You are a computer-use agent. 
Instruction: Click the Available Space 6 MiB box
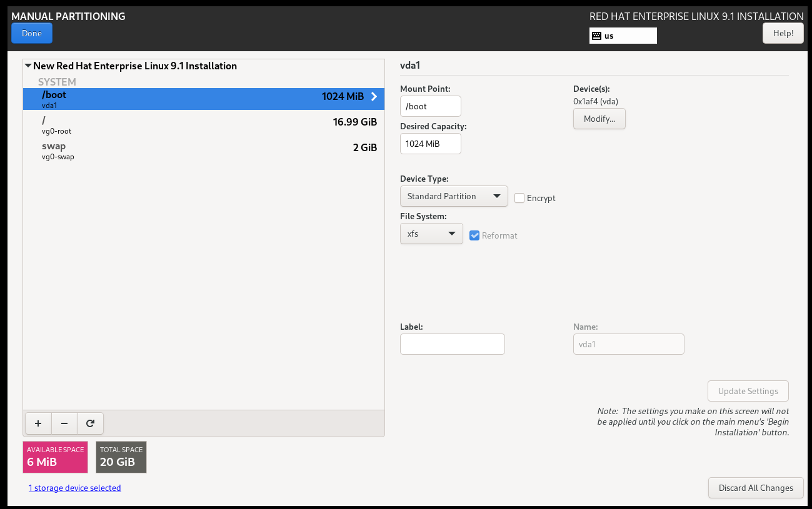(56, 457)
